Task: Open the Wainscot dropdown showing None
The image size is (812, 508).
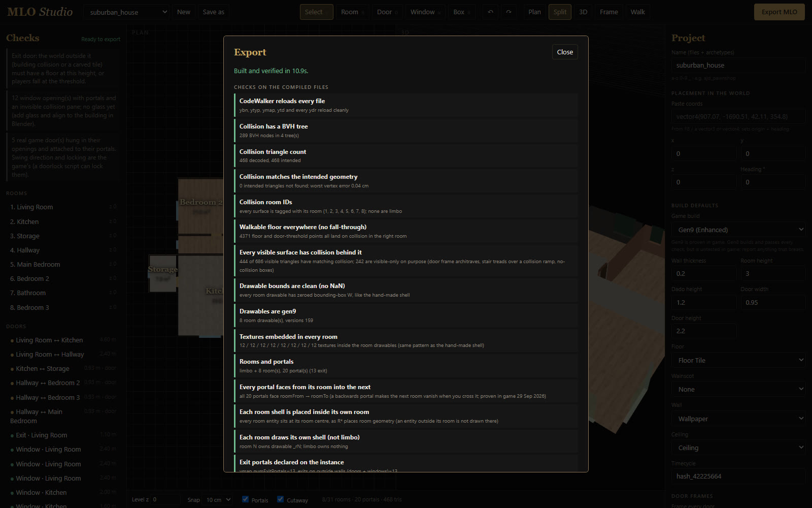Action: pyautogui.click(x=738, y=389)
